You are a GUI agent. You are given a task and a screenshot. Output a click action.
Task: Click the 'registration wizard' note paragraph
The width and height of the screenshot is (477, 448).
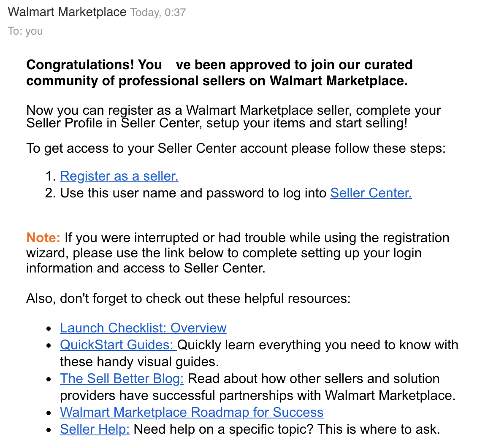(238, 253)
